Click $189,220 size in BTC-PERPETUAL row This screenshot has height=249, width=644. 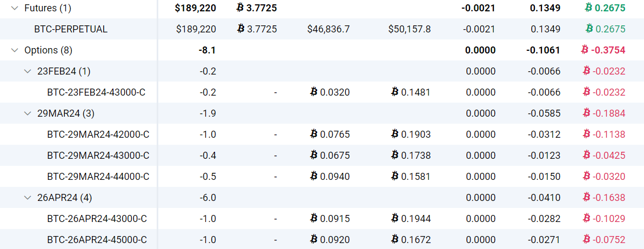(196, 29)
